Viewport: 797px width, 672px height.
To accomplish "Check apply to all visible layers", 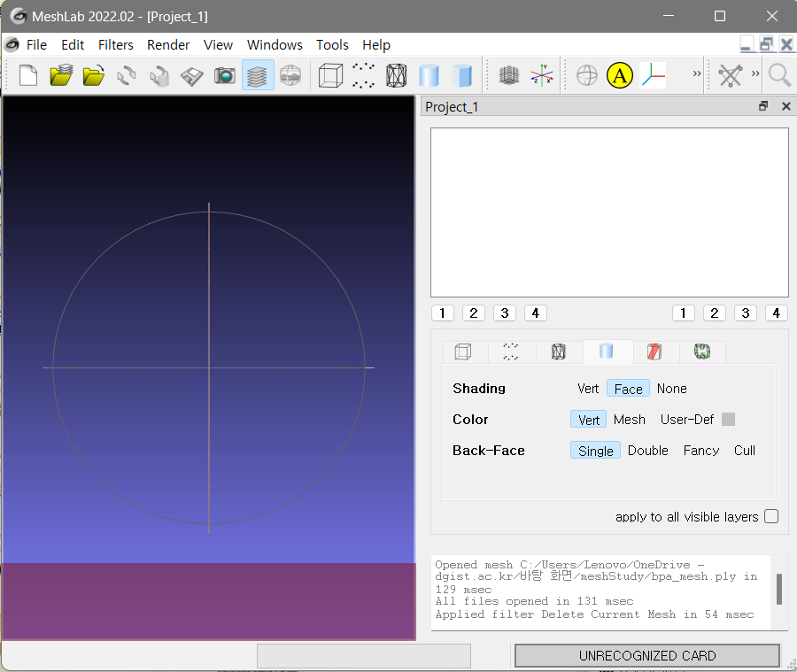I will (771, 516).
